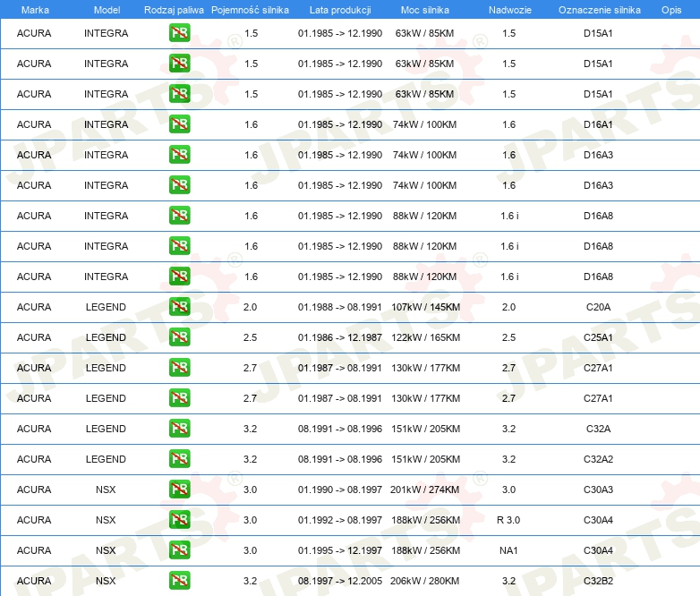Click the Model column header
This screenshot has height=596, width=700.
[x=107, y=10]
